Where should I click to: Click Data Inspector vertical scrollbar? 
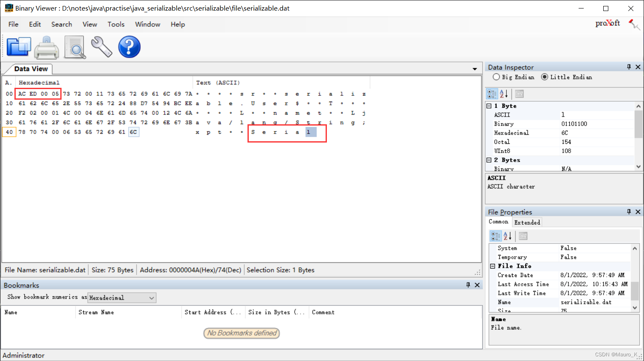638,136
